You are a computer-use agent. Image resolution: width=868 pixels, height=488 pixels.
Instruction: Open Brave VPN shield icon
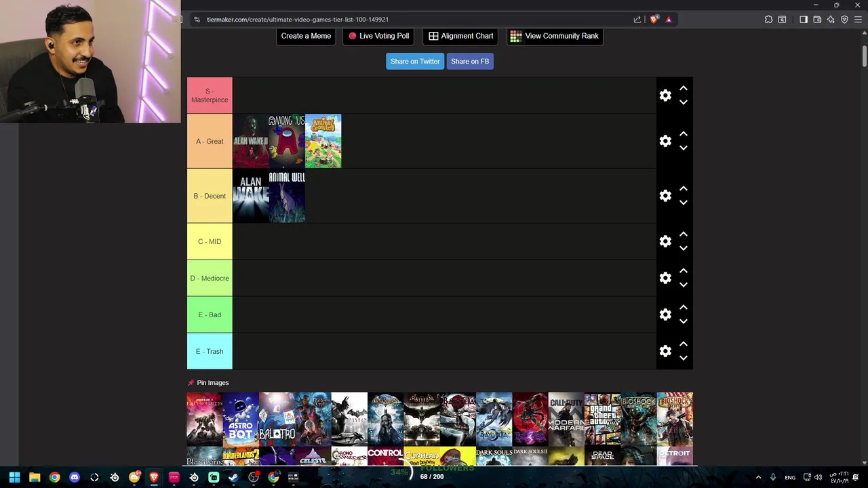point(844,20)
